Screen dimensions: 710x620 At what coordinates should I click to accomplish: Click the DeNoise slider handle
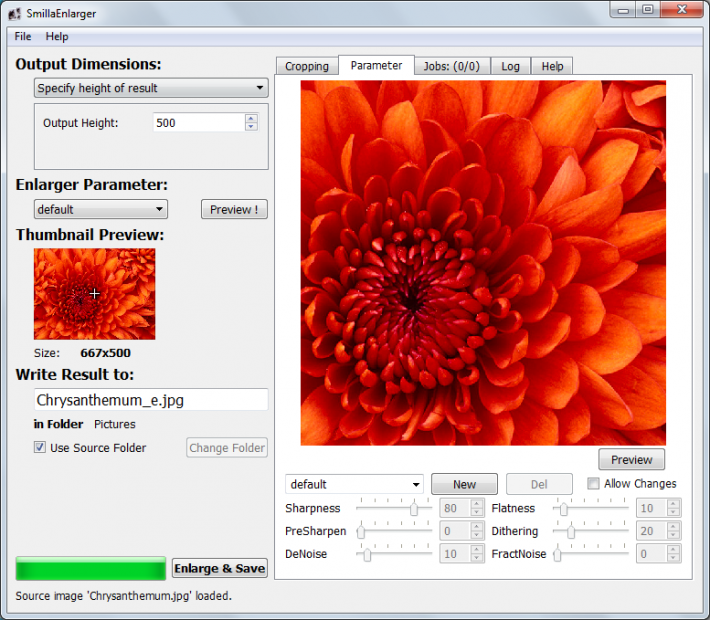pyautogui.click(x=367, y=554)
